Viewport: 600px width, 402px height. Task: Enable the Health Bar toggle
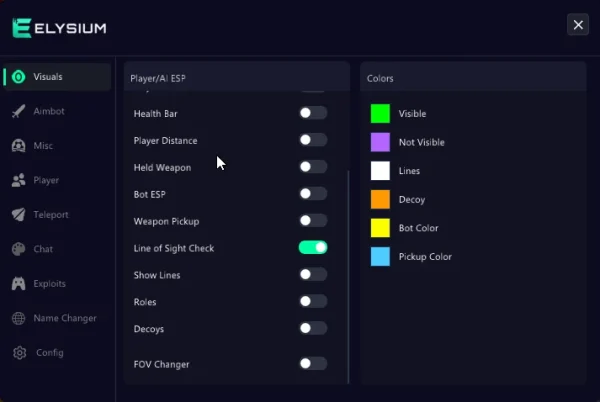(313, 113)
